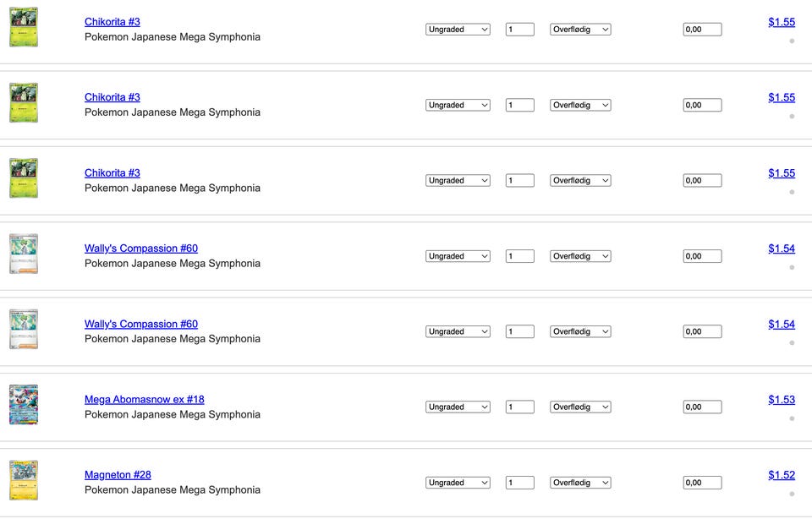Click the gray dot under the $1.53 price
This screenshot has height=519, width=812.
pos(792,418)
